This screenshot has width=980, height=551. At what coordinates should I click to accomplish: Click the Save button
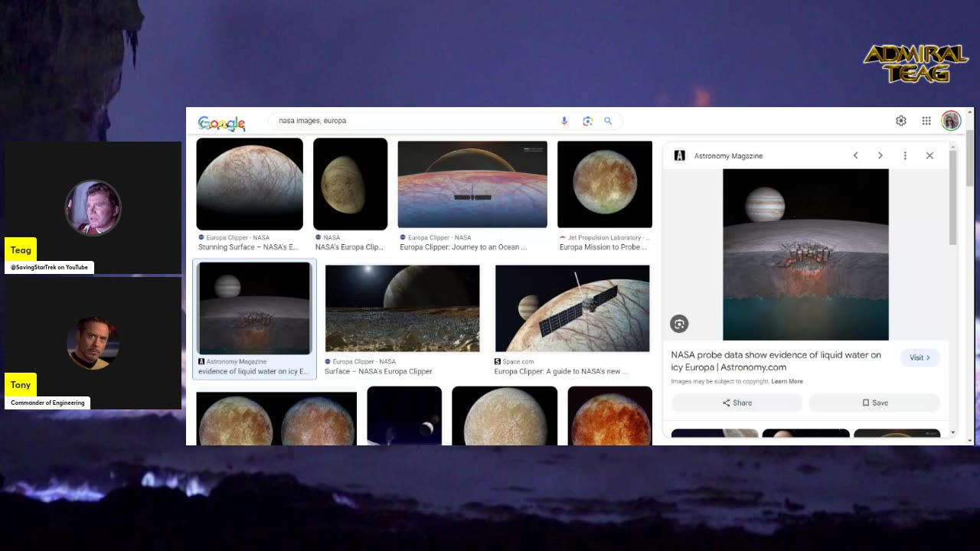(x=874, y=403)
